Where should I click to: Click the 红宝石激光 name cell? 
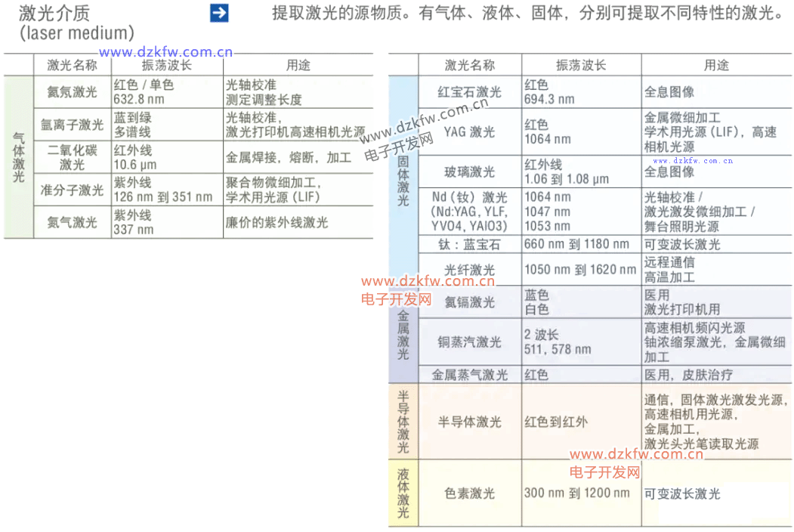pyautogui.click(x=469, y=92)
